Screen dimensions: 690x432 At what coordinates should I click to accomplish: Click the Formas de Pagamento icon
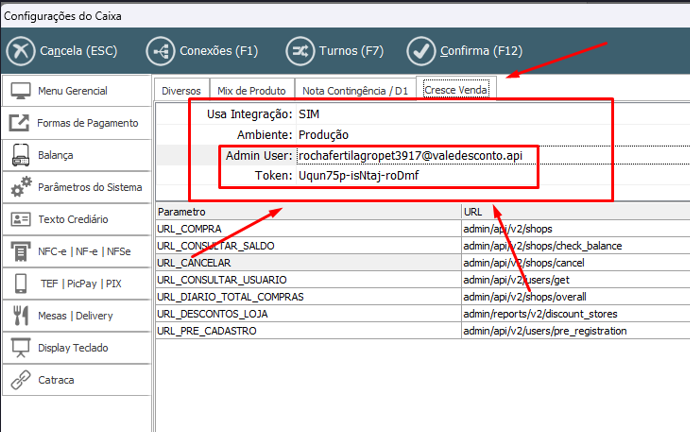(x=20, y=123)
